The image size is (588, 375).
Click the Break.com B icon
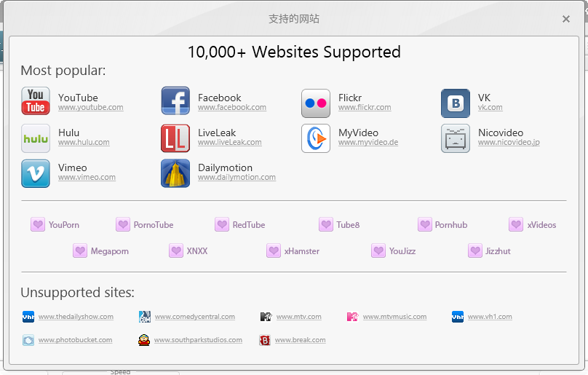point(265,340)
